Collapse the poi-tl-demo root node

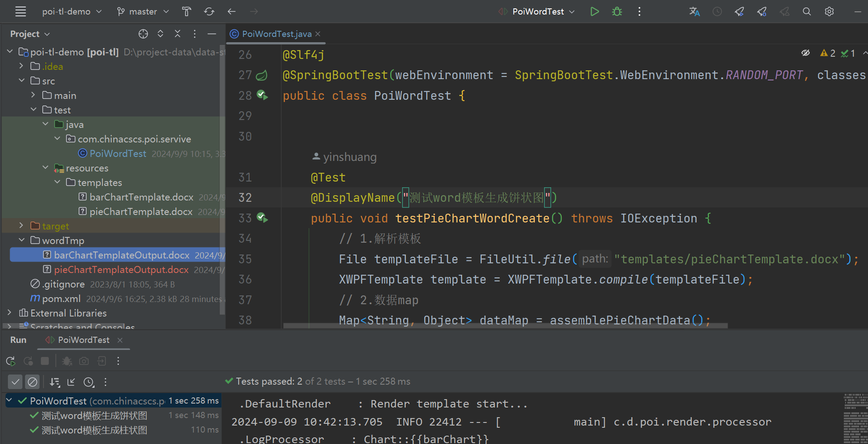[10, 51]
